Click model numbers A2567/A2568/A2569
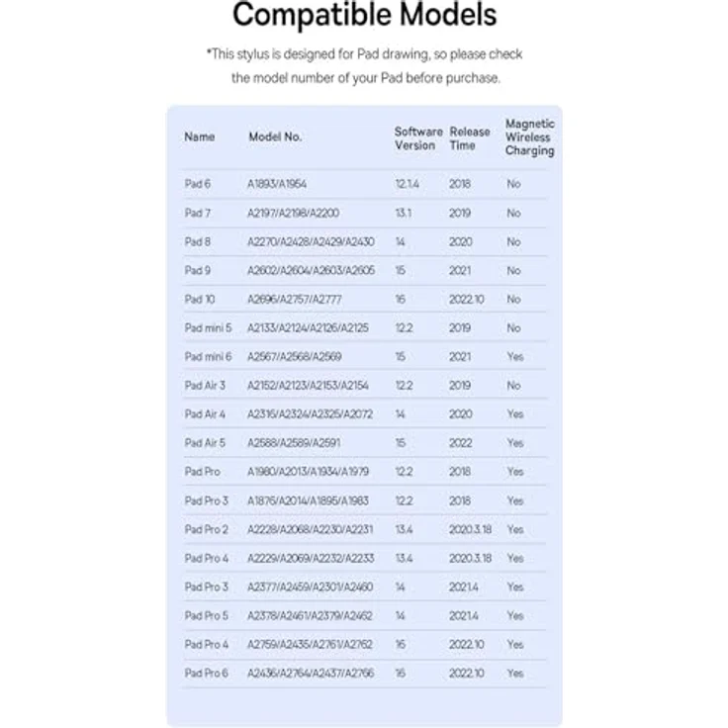The height and width of the screenshot is (728, 728). [294, 356]
